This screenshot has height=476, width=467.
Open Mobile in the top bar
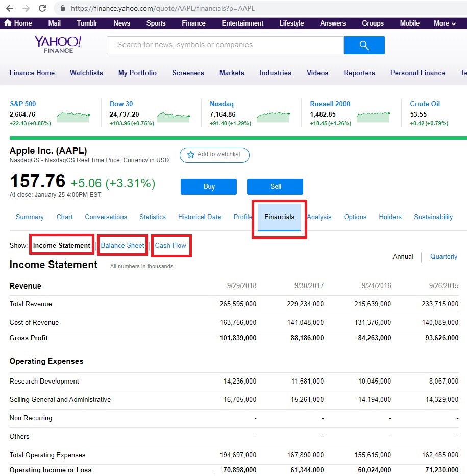(x=410, y=23)
